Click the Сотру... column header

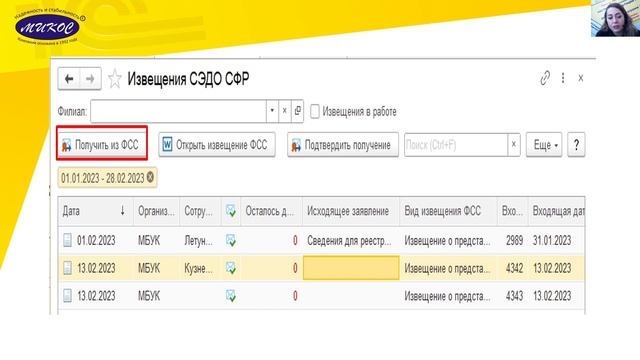coord(200,211)
